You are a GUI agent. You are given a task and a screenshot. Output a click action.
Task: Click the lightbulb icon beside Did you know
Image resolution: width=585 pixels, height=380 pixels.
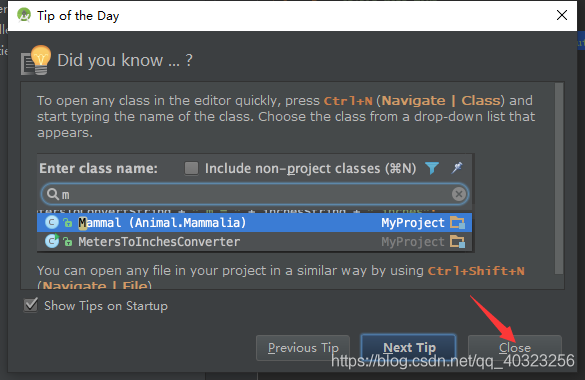tap(36, 60)
